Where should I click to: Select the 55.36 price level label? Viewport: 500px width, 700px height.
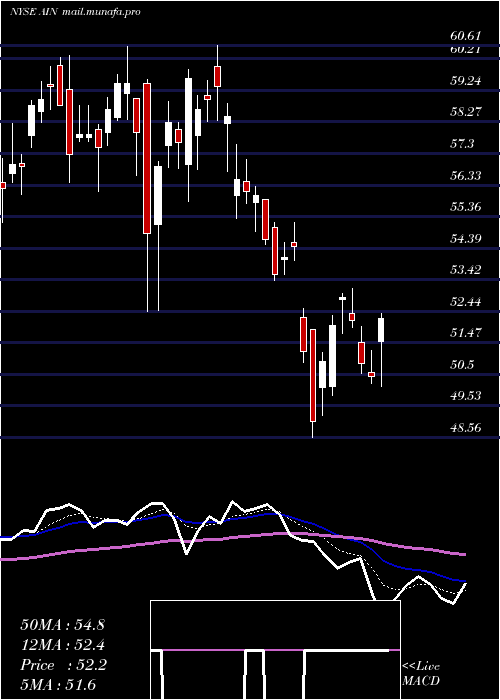(x=466, y=207)
